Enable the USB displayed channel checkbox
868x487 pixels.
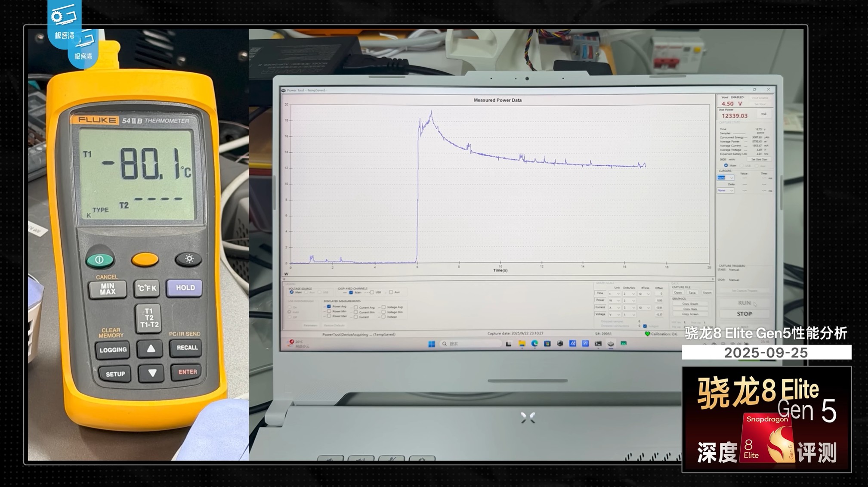(372, 292)
